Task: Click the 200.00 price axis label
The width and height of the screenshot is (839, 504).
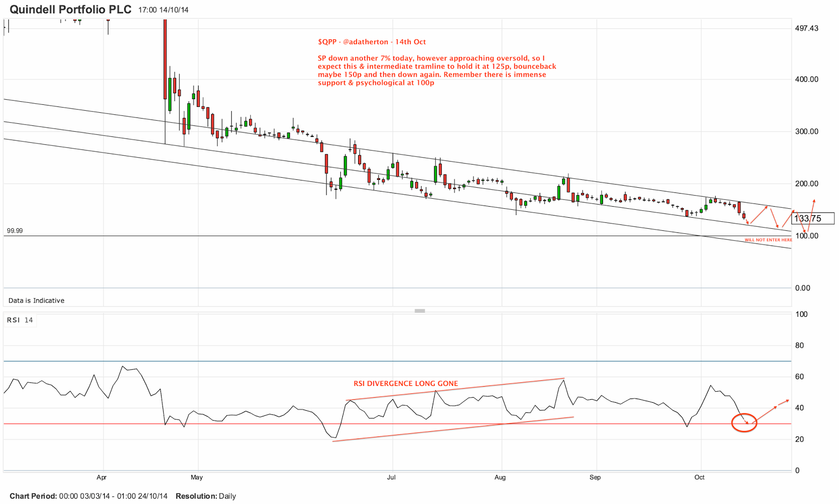Action: [x=806, y=184]
